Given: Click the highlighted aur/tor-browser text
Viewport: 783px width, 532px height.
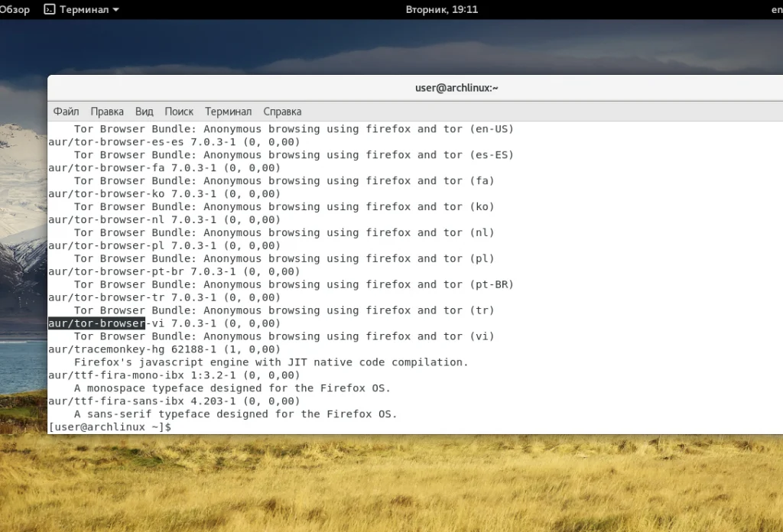Looking at the screenshot, I should pyautogui.click(x=96, y=323).
